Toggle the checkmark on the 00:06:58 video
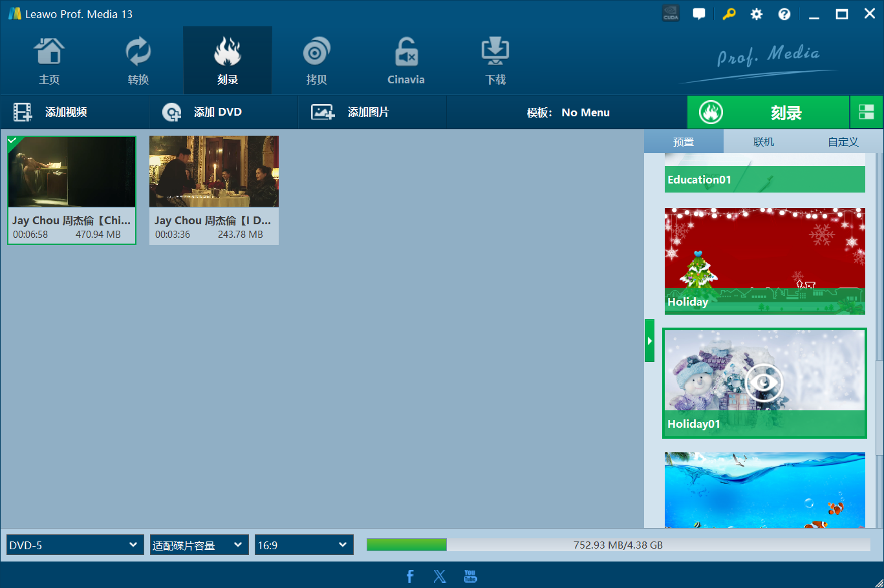Viewport: 884px width, 588px height. coord(12,140)
